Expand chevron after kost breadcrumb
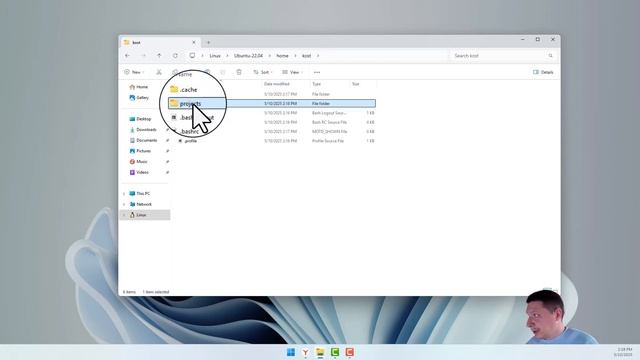The height and width of the screenshot is (360, 640). coord(318,56)
